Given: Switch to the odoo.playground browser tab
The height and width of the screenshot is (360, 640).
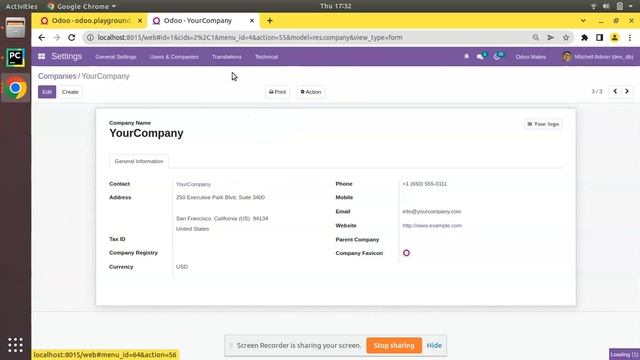Looking at the screenshot, I should click(89, 20).
